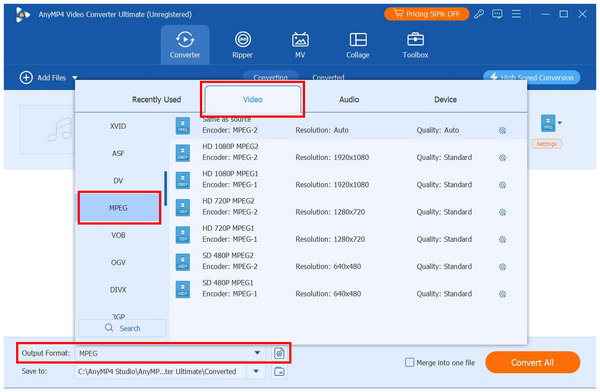Select HD 720P MPEG2 profile name

click(x=228, y=201)
